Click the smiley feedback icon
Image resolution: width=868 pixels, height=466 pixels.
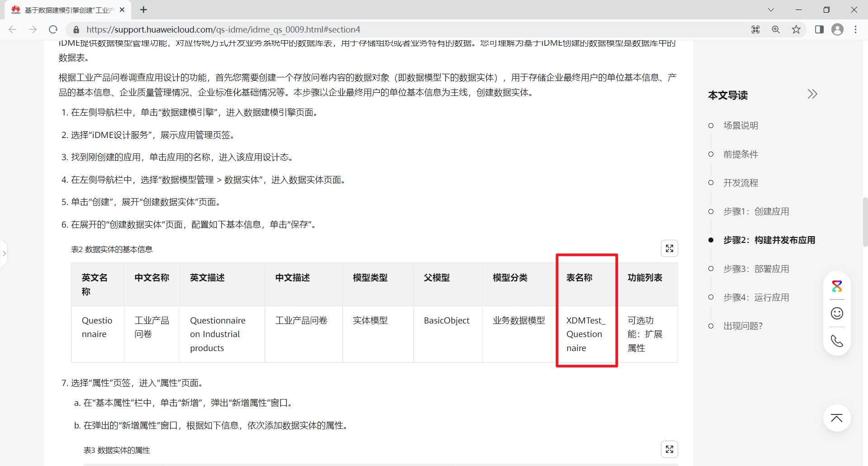tap(837, 313)
